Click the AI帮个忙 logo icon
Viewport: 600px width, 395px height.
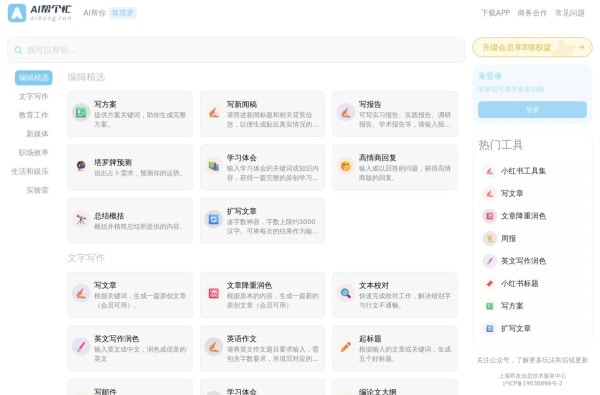click(17, 13)
